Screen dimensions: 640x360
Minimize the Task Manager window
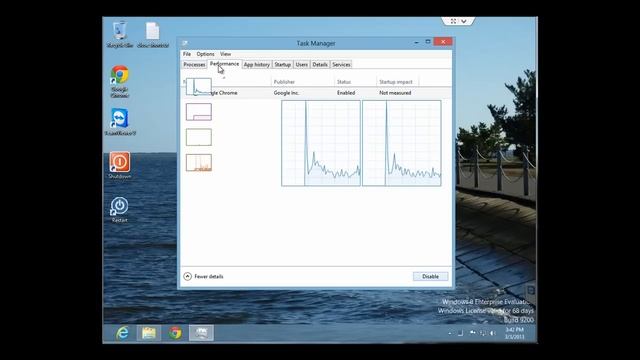[x=416, y=42]
